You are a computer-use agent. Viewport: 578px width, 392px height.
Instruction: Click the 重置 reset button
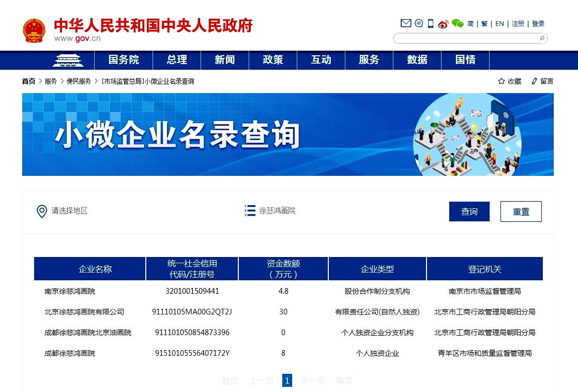[521, 212]
